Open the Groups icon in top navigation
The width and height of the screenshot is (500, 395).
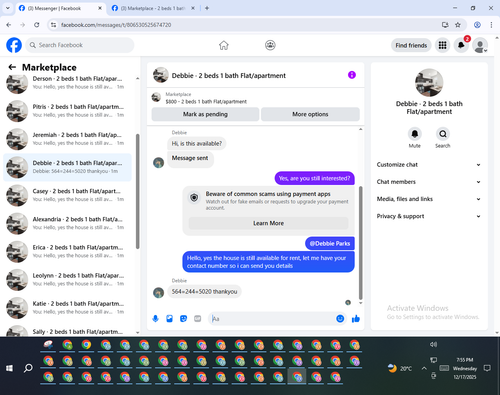tap(270, 45)
